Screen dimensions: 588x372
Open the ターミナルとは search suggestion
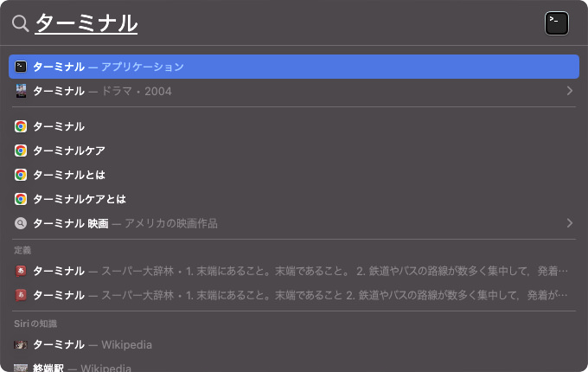pos(294,175)
